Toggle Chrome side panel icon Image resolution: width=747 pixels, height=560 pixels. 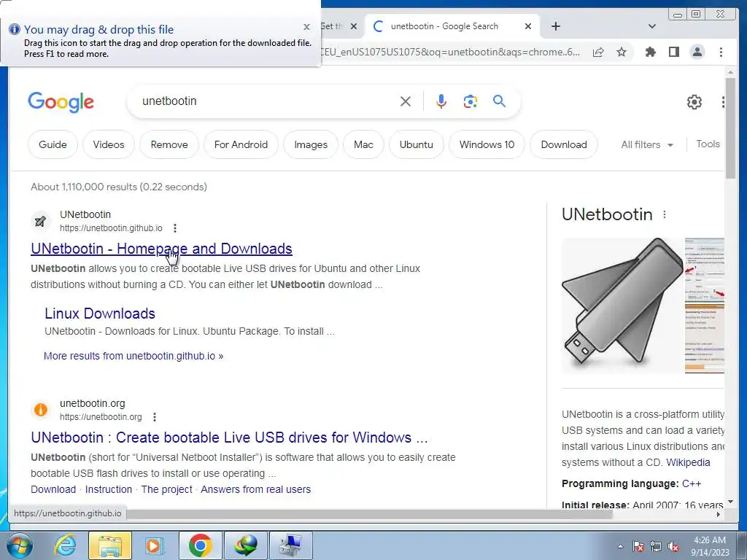(x=673, y=52)
